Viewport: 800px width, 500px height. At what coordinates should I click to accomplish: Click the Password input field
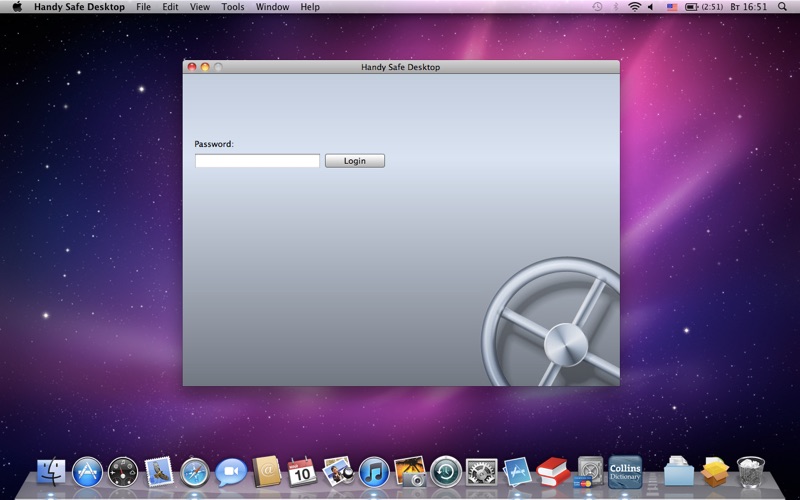[257, 161]
